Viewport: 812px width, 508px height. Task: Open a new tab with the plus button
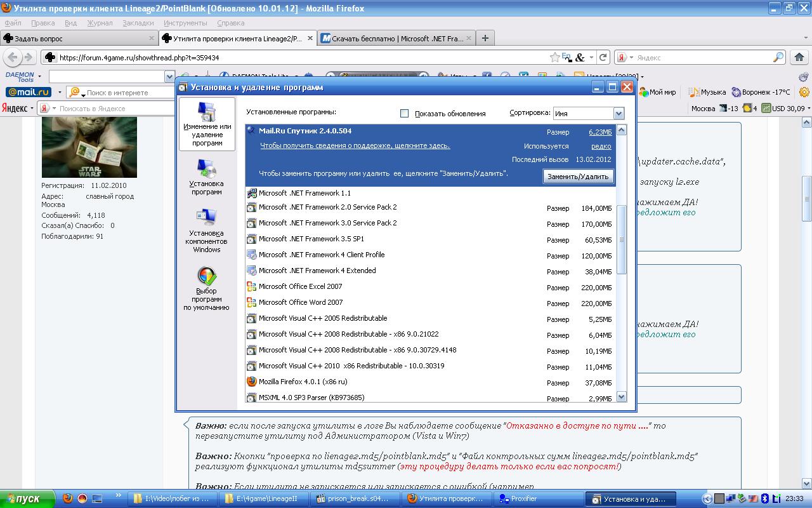[x=485, y=38]
